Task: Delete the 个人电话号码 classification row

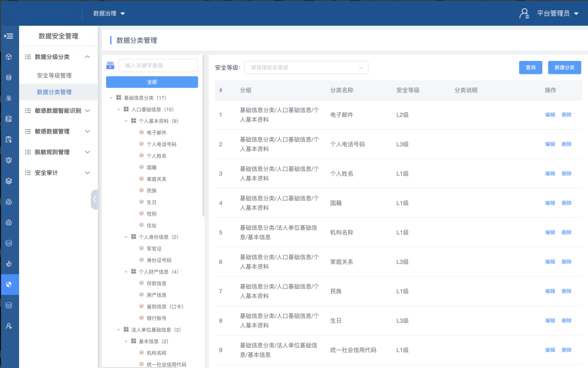Action: coord(566,144)
